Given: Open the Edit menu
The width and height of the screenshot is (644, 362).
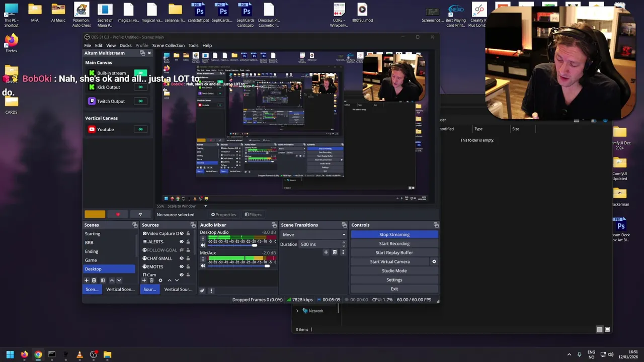Looking at the screenshot, I should 99,45.
